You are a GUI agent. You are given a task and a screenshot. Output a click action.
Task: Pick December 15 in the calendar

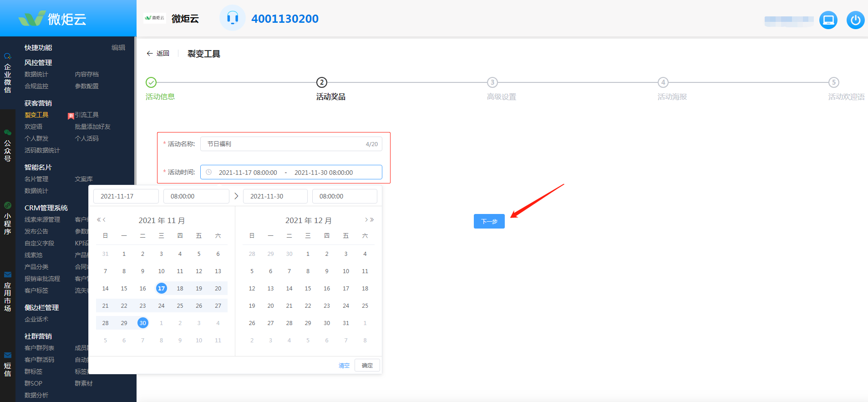tap(308, 288)
